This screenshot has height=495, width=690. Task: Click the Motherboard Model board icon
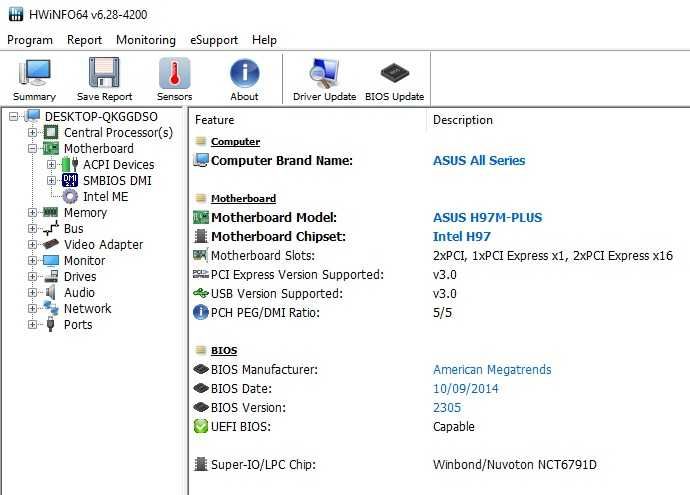point(201,217)
